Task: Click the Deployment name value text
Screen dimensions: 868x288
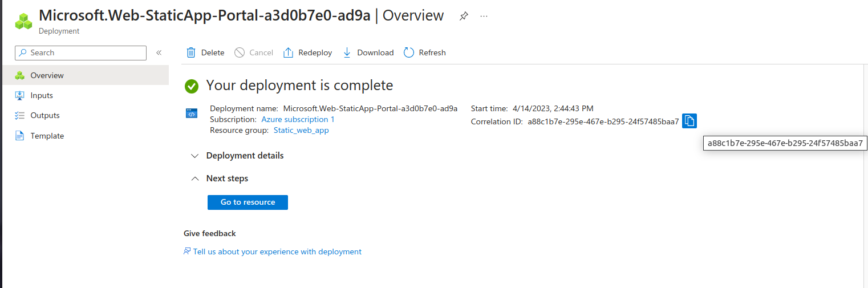Action: coord(370,108)
